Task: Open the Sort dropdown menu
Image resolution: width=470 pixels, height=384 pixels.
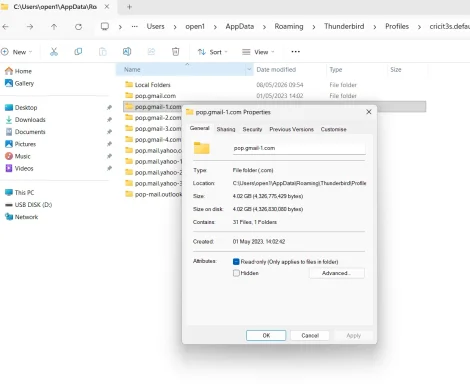Action: [213, 52]
